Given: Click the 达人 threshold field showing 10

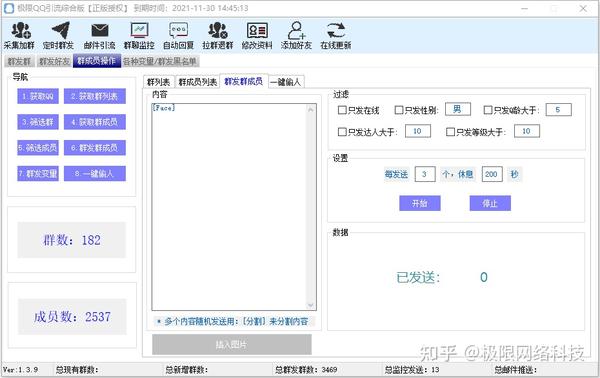Looking at the screenshot, I should pos(418,131).
